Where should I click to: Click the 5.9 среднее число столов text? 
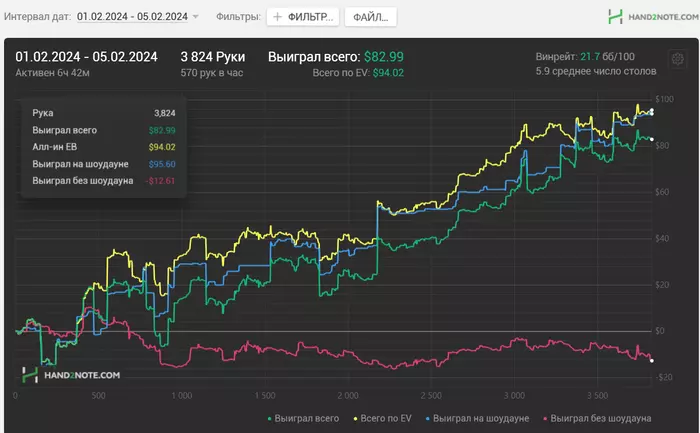pyautogui.click(x=596, y=71)
